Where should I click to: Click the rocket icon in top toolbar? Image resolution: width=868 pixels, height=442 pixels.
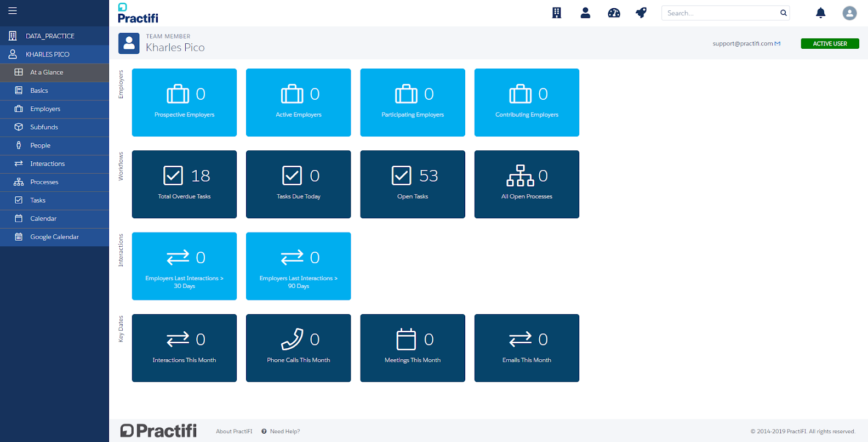[x=641, y=13]
